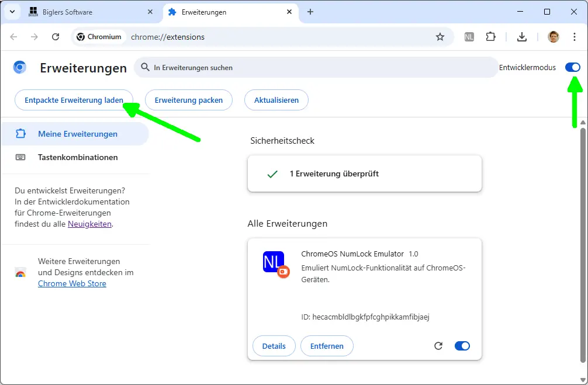Open the Chrome Web Store link
588x385 pixels.
(x=72, y=283)
